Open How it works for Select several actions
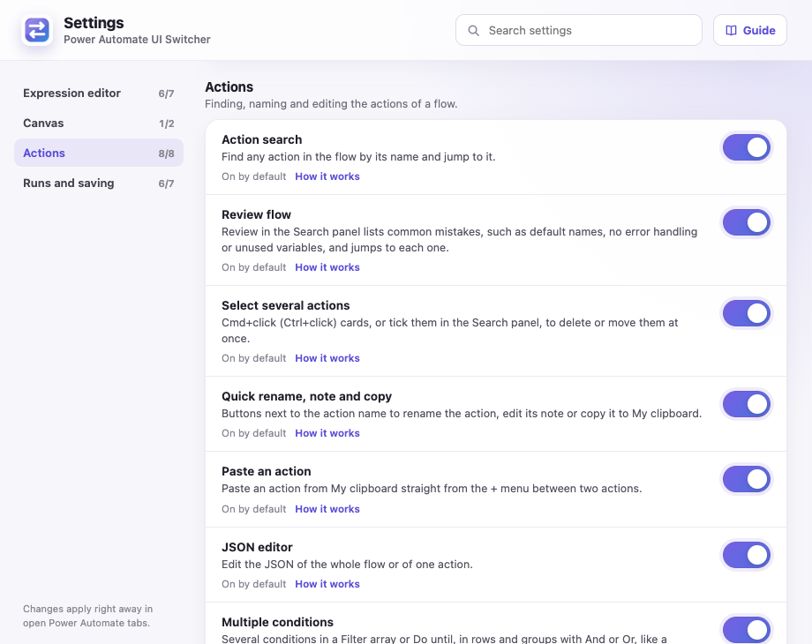812x644 pixels. click(x=327, y=358)
